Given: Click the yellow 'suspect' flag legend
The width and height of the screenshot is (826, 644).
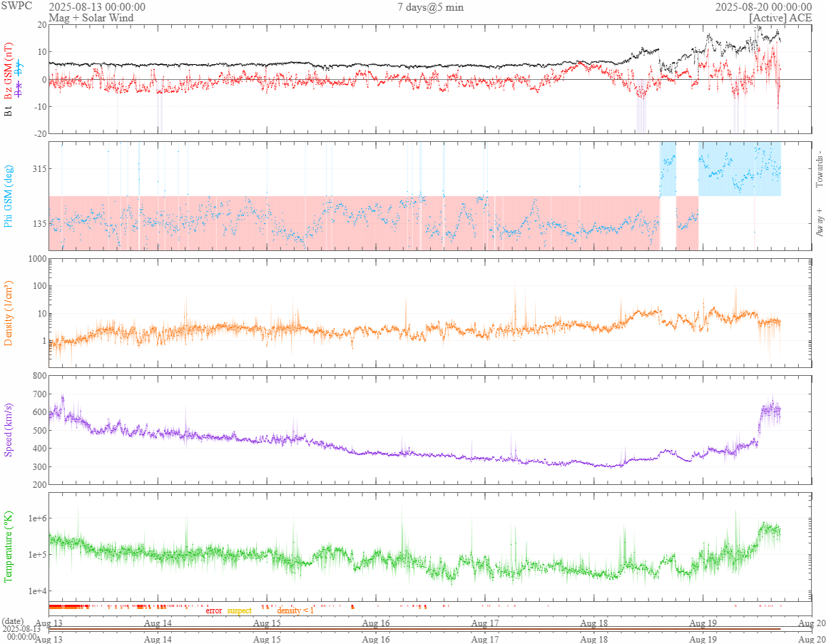Looking at the screenshot, I should (x=239, y=610).
